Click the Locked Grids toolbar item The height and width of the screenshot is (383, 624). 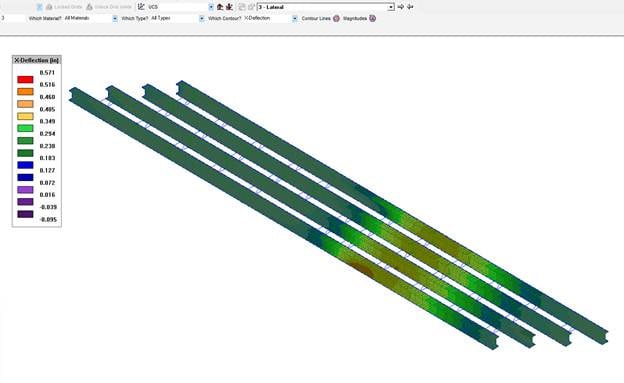coord(63,7)
